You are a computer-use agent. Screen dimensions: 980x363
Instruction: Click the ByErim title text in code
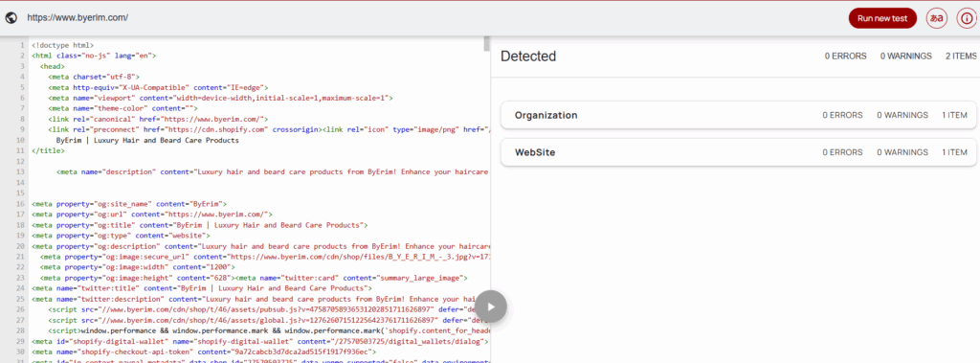tap(147, 140)
